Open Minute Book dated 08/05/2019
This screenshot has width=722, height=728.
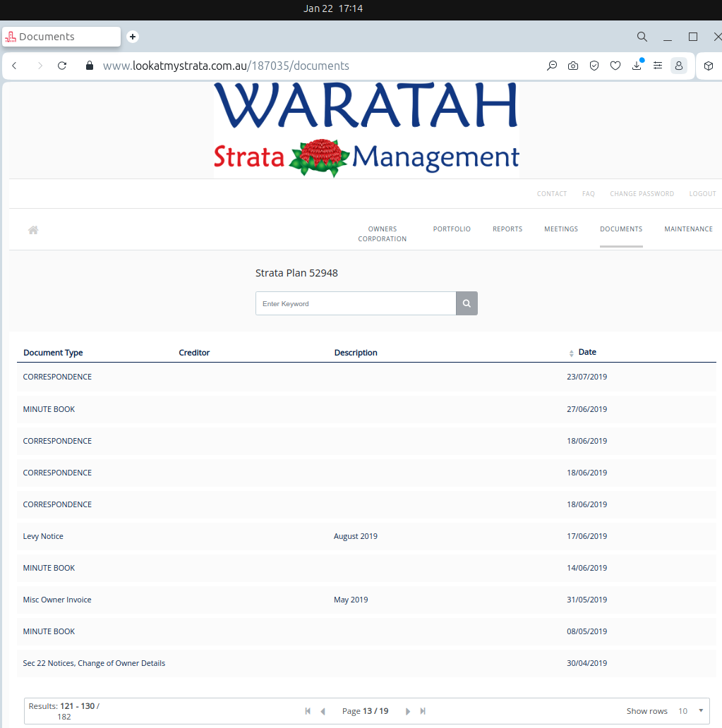coord(366,631)
